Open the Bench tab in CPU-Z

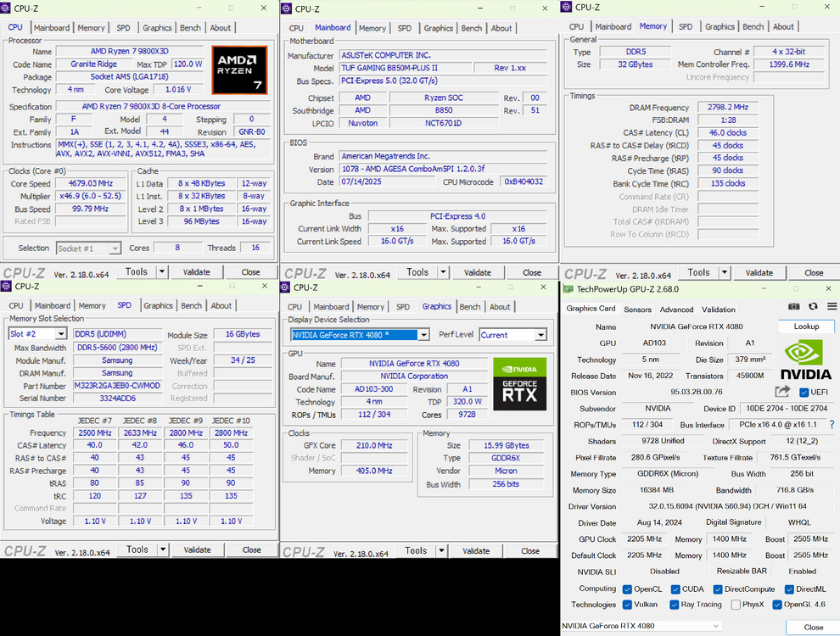191,27
